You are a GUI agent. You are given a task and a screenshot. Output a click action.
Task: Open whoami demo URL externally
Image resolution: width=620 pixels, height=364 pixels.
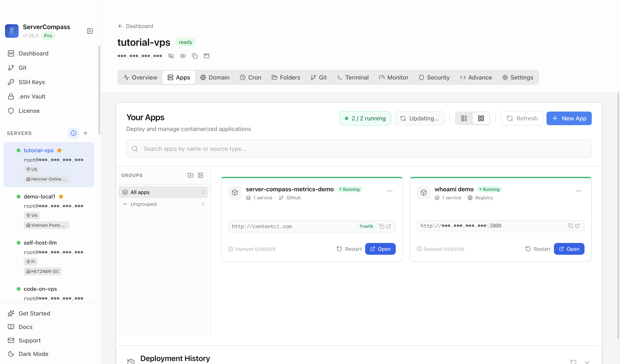tap(577, 226)
